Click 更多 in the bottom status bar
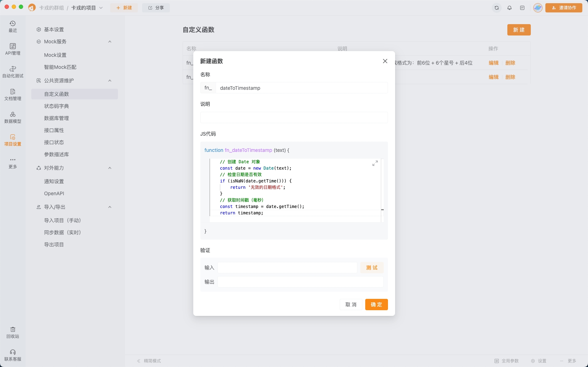The height and width of the screenshot is (367, 588). pyautogui.click(x=568, y=361)
